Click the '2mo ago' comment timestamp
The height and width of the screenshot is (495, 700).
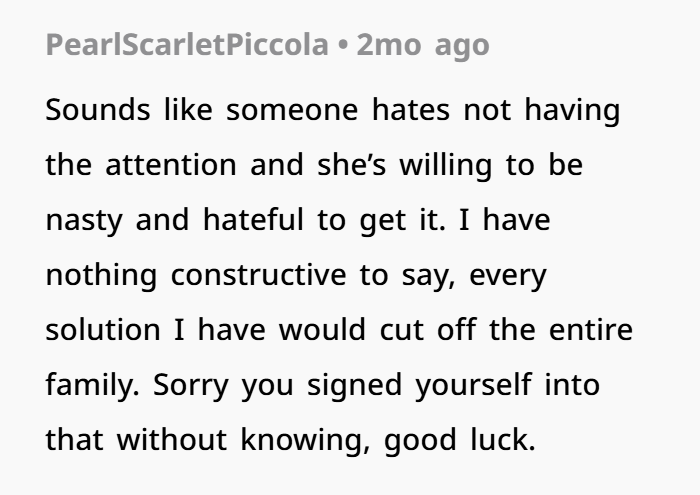[423, 45]
